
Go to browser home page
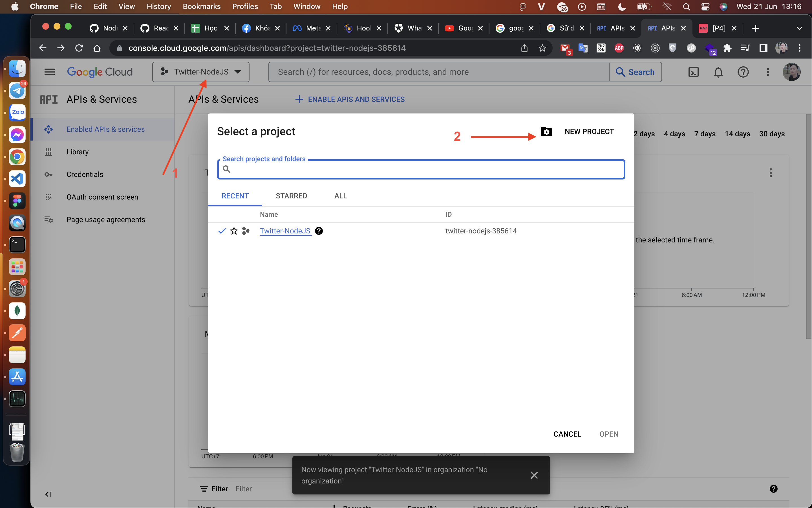click(x=97, y=48)
